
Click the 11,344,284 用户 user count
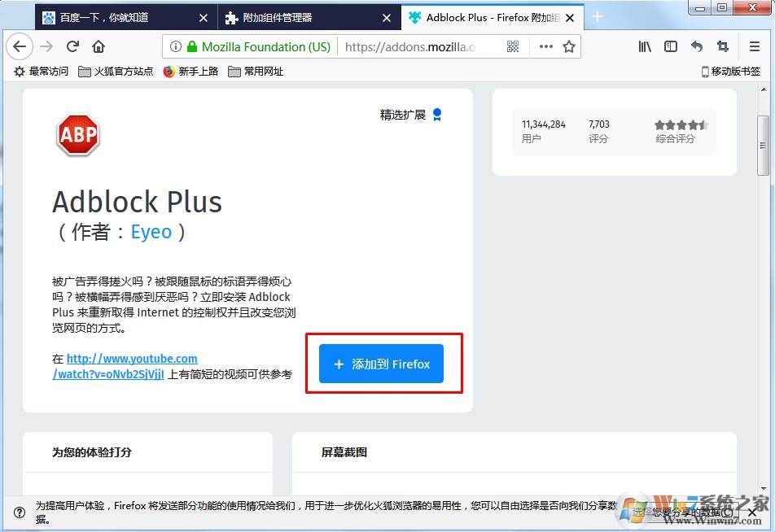(x=543, y=131)
